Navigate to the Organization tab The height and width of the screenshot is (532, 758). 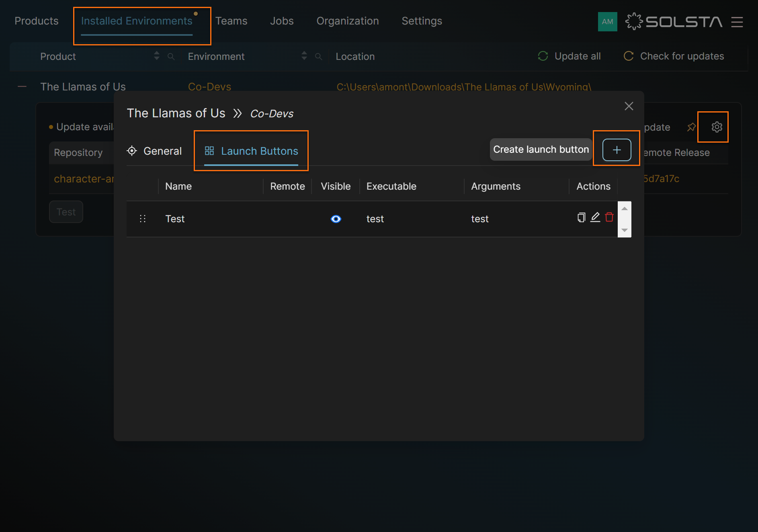[348, 21]
